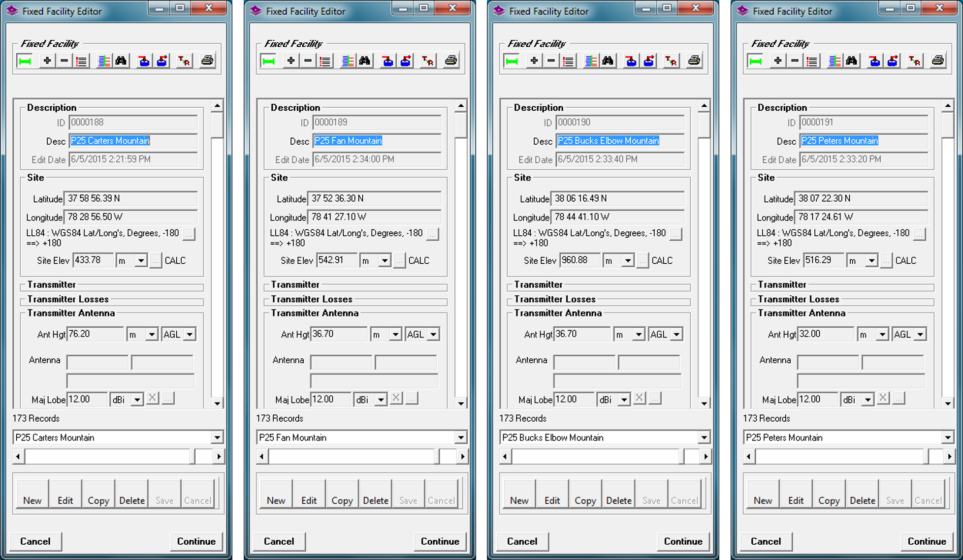Screen dimensions: 963x560
Task: Click plus add icon in Carters Mountain window
Action: click(x=47, y=61)
